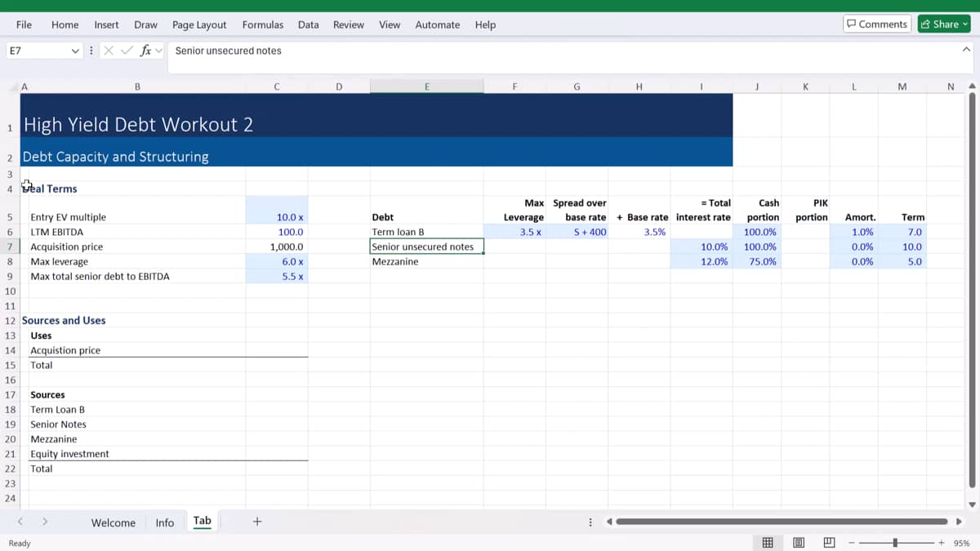Click the Insert Function fx icon
The width and height of the screenshot is (980, 551).
(x=146, y=51)
